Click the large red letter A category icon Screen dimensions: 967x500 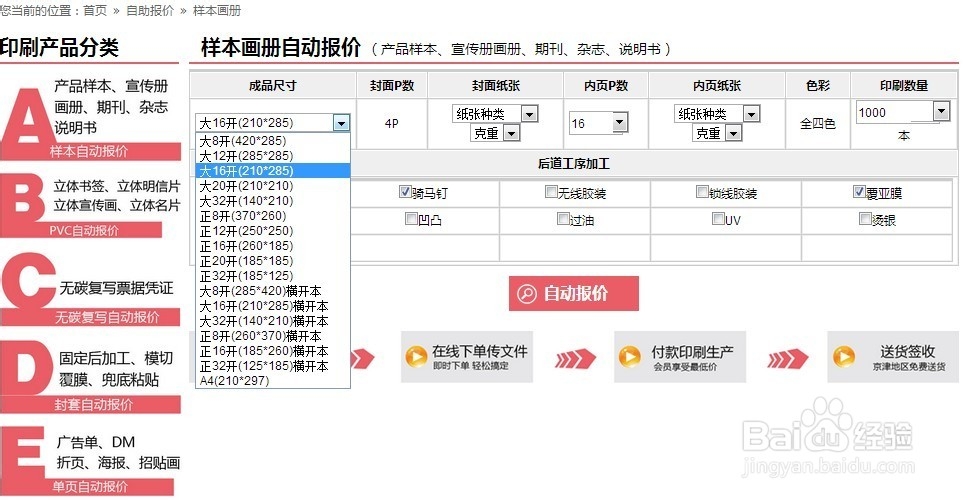(26, 117)
